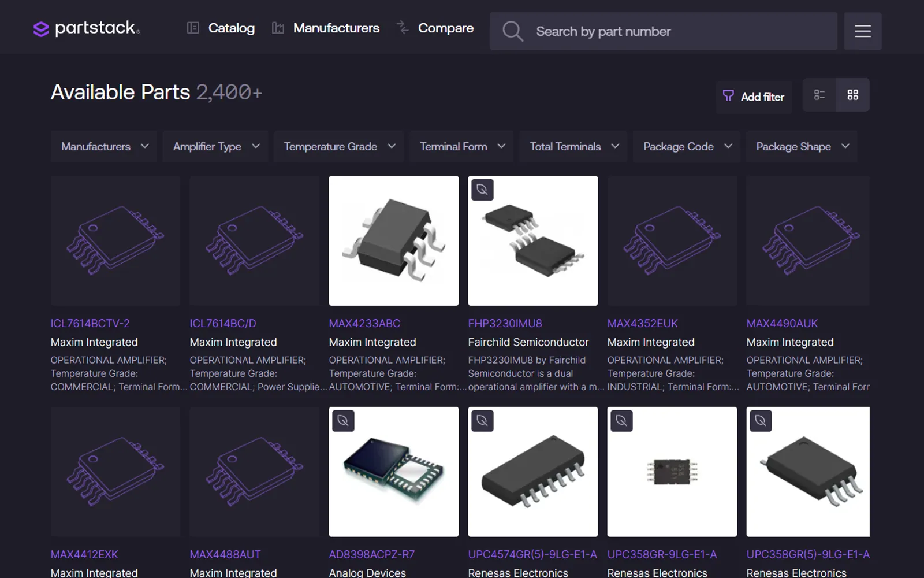Screen dimensions: 924x578
Task: Open part link ICL7614BC/D
Action: [x=223, y=323]
